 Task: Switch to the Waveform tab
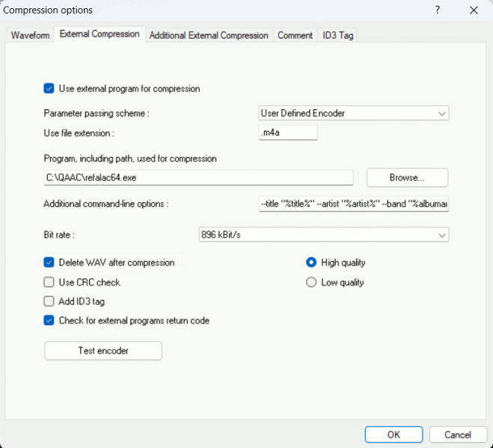click(30, 35)
